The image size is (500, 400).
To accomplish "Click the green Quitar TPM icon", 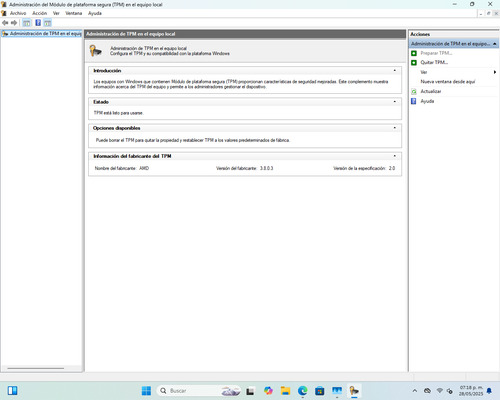I will pos(414,63).
